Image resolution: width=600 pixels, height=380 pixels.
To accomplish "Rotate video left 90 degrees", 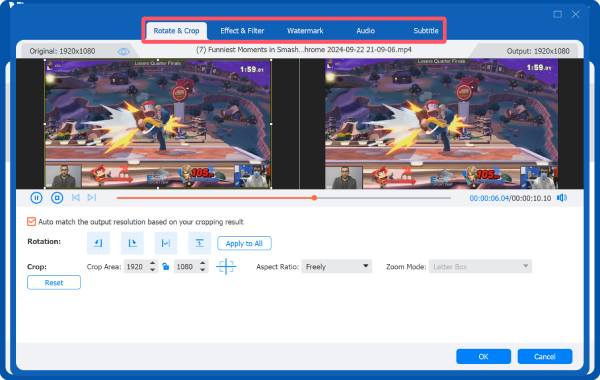I will 98,243.
